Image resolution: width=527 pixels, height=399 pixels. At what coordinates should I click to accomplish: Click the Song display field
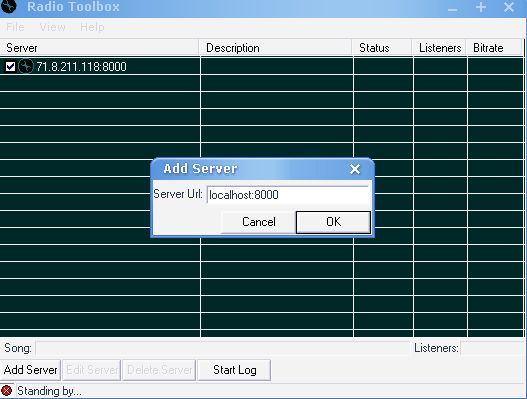pyautogui.click(x=222, y=348)
